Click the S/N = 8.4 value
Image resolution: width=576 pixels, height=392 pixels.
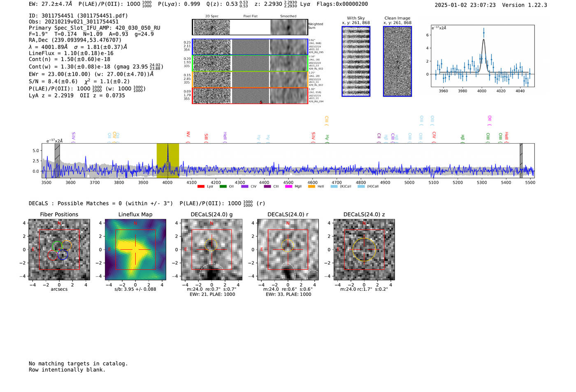click(53, 81)
